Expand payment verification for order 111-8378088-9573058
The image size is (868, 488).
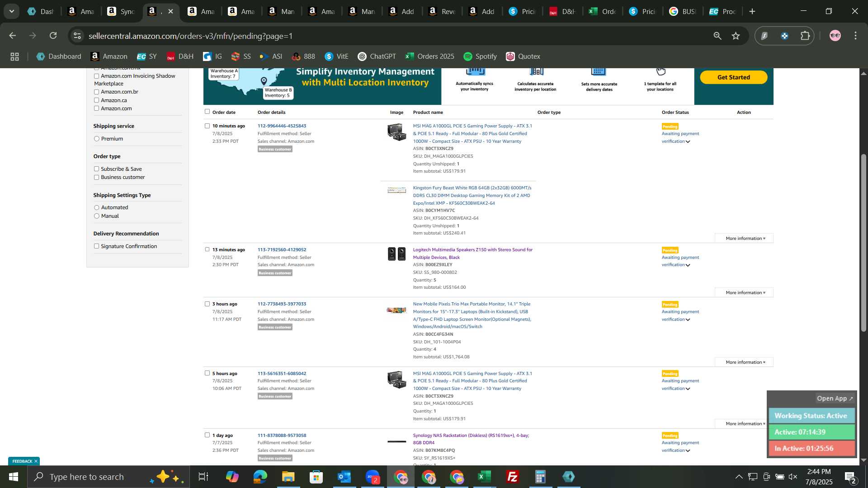688,450
